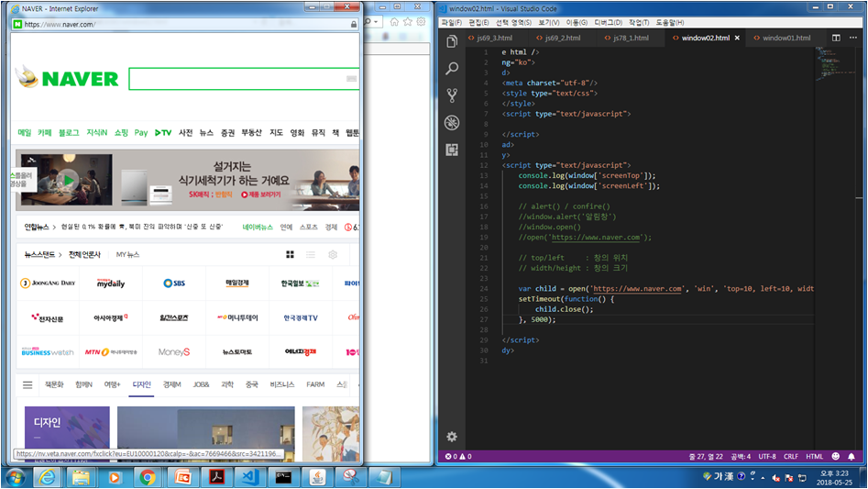This screenshot has height=489, width=868.
Task: Open the IE Favorites star
Action: (408, 22)
